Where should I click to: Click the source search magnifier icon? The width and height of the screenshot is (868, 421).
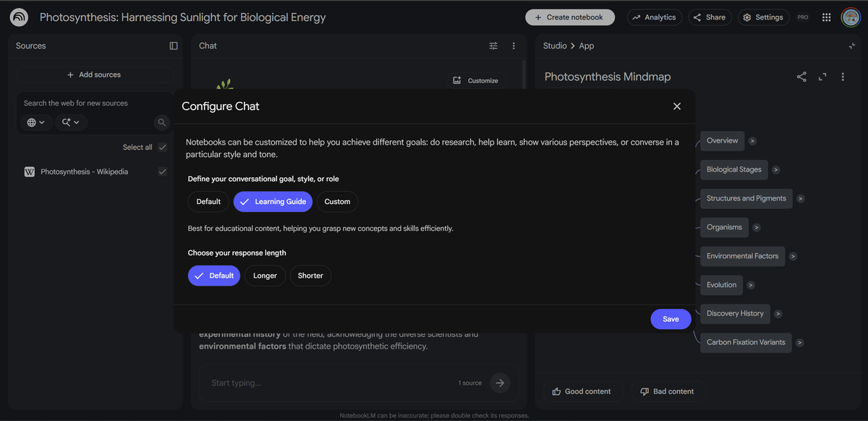(162, 122)
